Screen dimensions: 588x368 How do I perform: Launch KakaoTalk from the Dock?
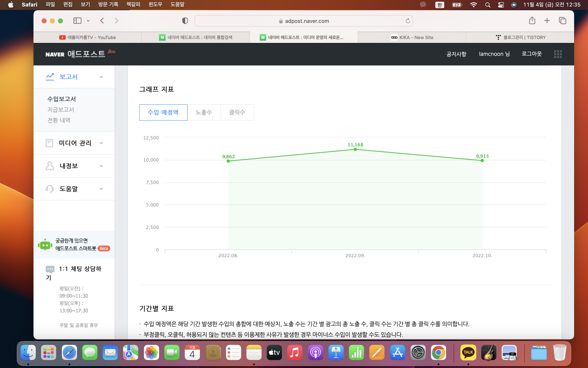[x=468, y=352]
